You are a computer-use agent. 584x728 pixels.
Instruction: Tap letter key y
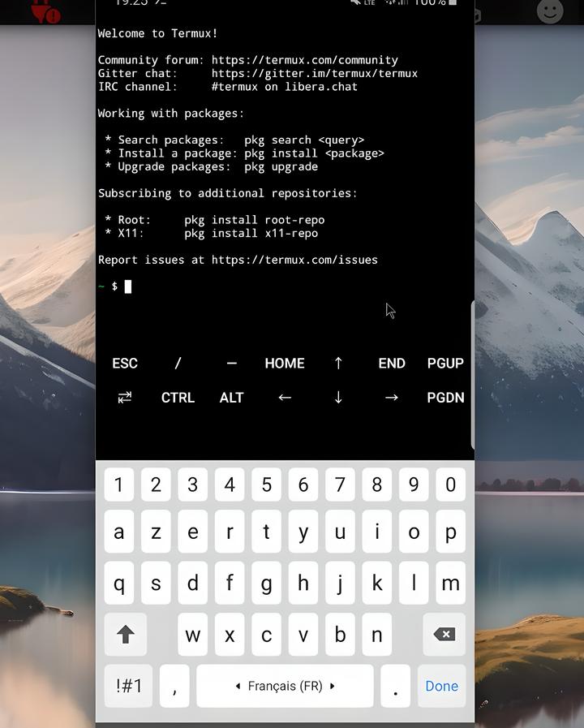pyautogui.click(x=303, y=532)
